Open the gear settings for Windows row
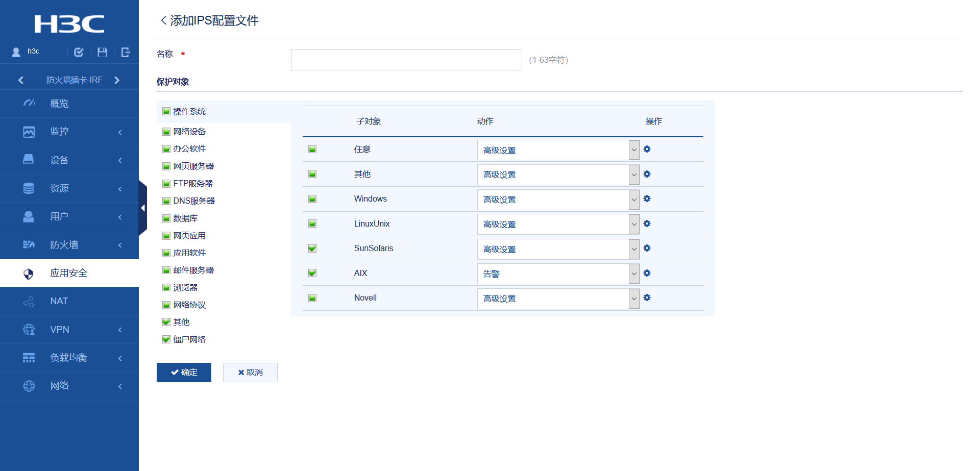The width and height of the screenshot is (980, 471). (x=647, y=199)
